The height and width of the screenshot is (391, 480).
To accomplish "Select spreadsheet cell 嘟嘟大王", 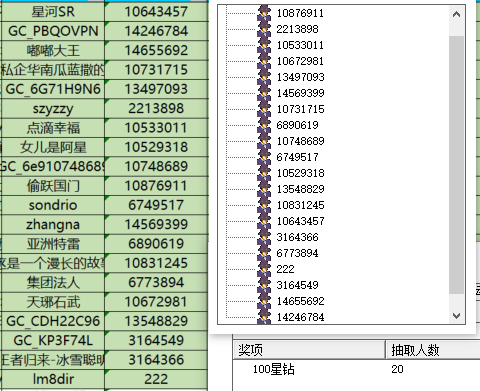I will [53, 50].
